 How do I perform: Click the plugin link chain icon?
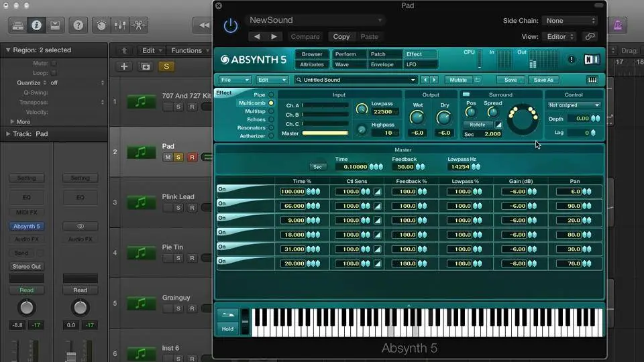590,37
